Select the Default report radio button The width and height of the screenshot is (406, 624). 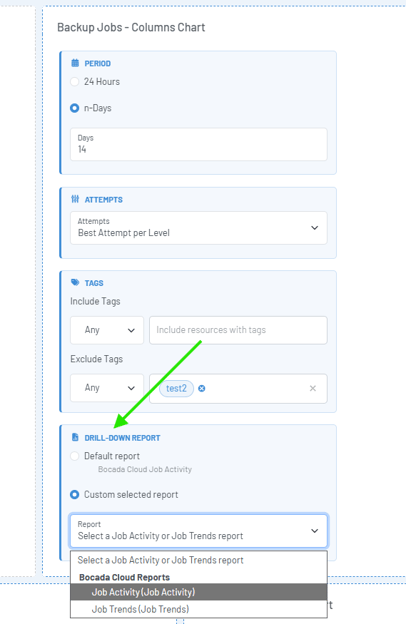pos(74,456)
